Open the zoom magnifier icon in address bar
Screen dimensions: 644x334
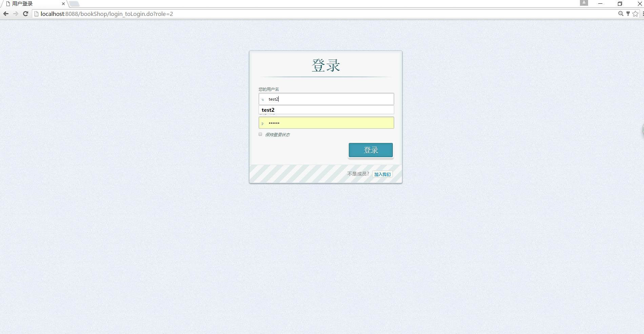pyautogui.click(x=621, y=14)
